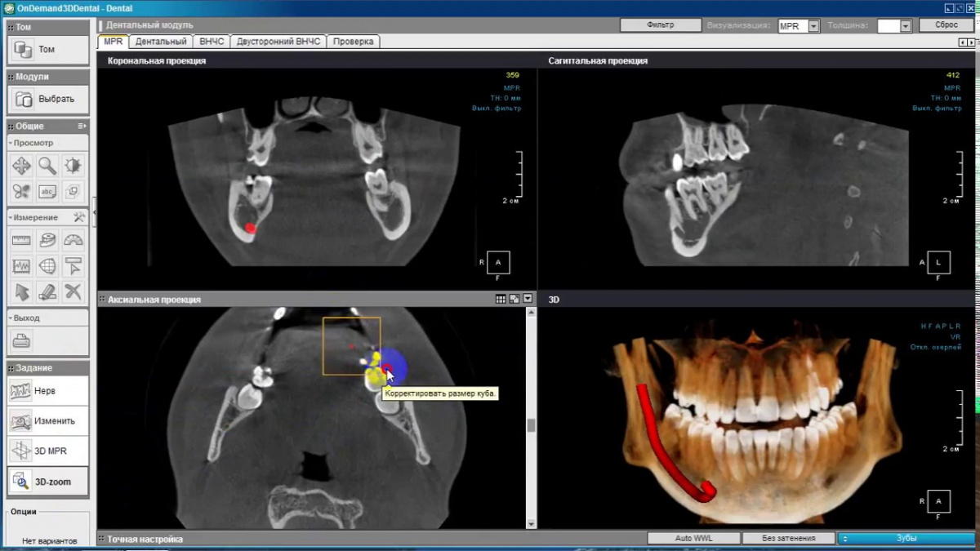Select the arrow pointer tool in Измерение
The width and height of the screenshot is (980, 551).
[x=21, y=291]
